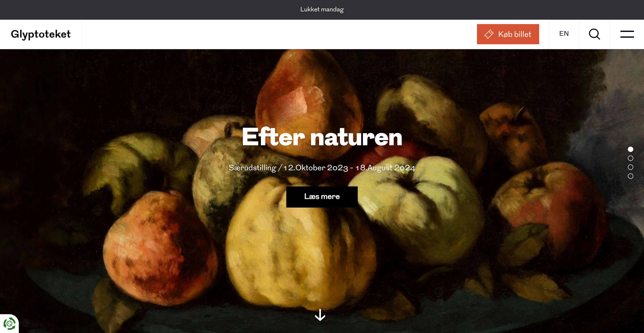Click the Læs mere button
Image resolution: width=644 pixels, height=333 pixels.
322,197
